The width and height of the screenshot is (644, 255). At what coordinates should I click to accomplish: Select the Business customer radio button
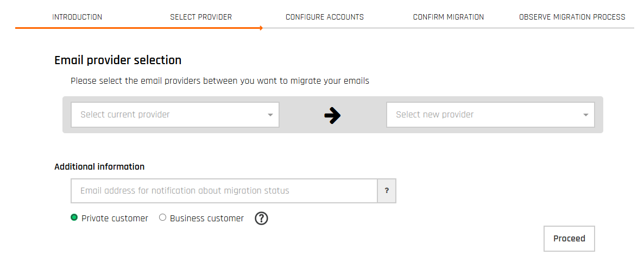pos(162,217)
